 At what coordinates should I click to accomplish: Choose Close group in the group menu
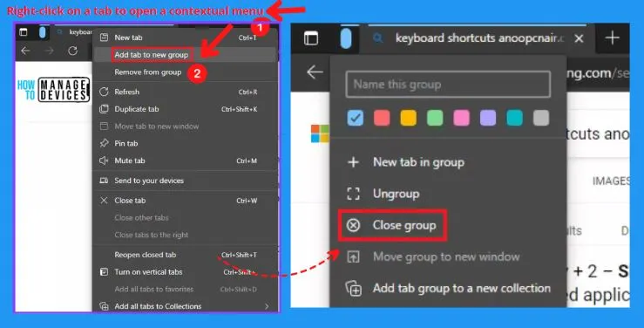[x=404, y=225]
